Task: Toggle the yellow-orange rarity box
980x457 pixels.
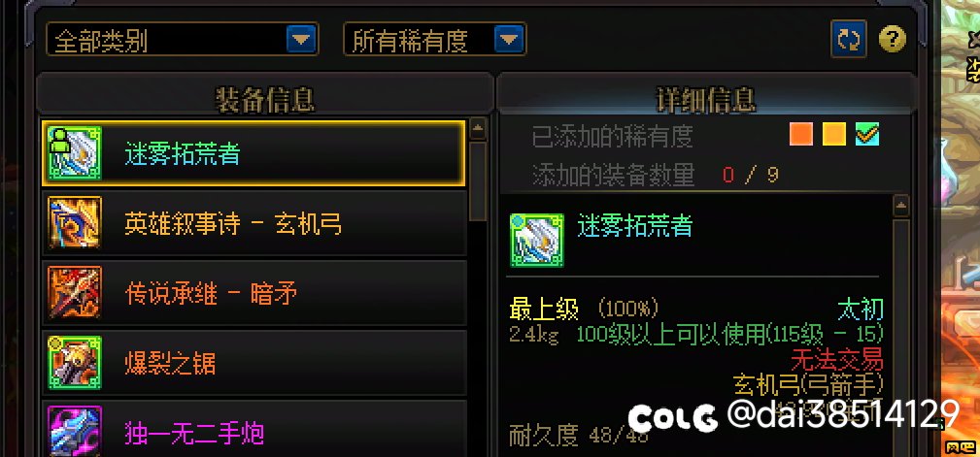Action: [834, 134]
